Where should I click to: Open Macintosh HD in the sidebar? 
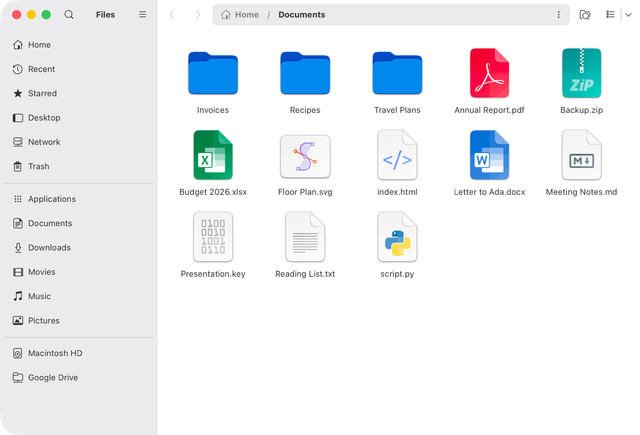pos(79,353)
